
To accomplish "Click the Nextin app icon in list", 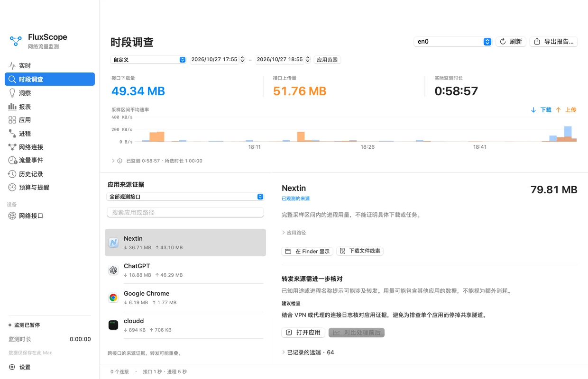I will pos(113,243).
